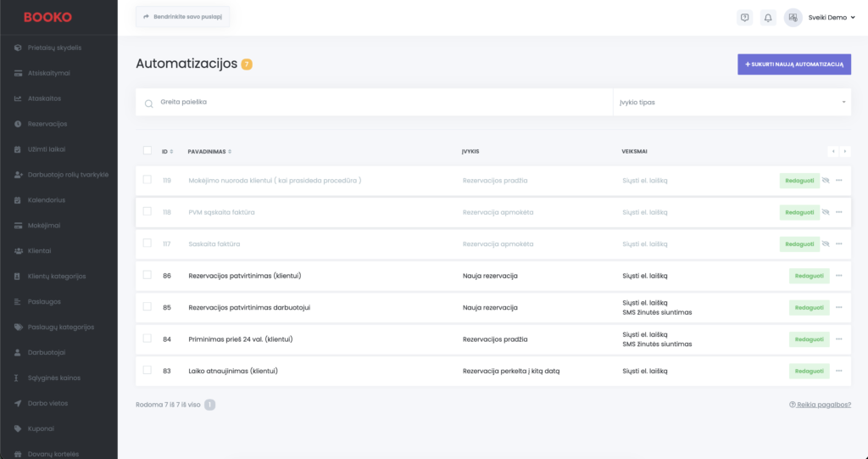Screen dimensions: 868x459
Task: Check the box for automation 119
Action: coord(147,180)
